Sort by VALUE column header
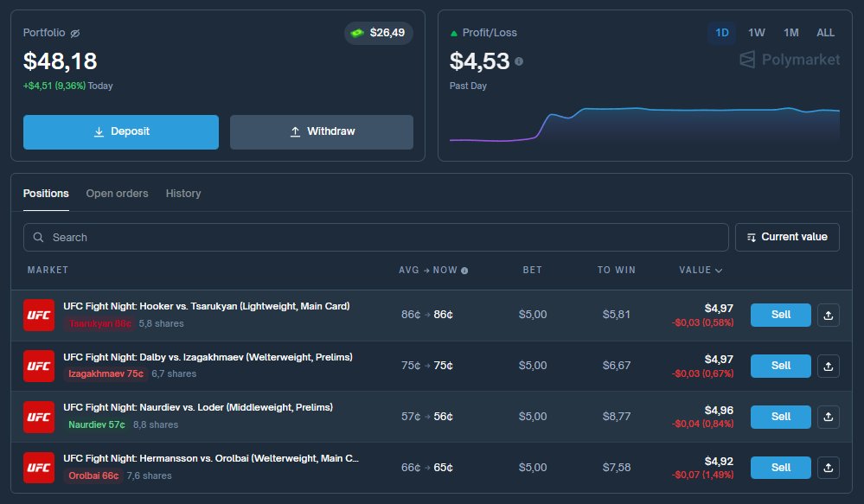The image size is (864, 504). coord(700,270)
